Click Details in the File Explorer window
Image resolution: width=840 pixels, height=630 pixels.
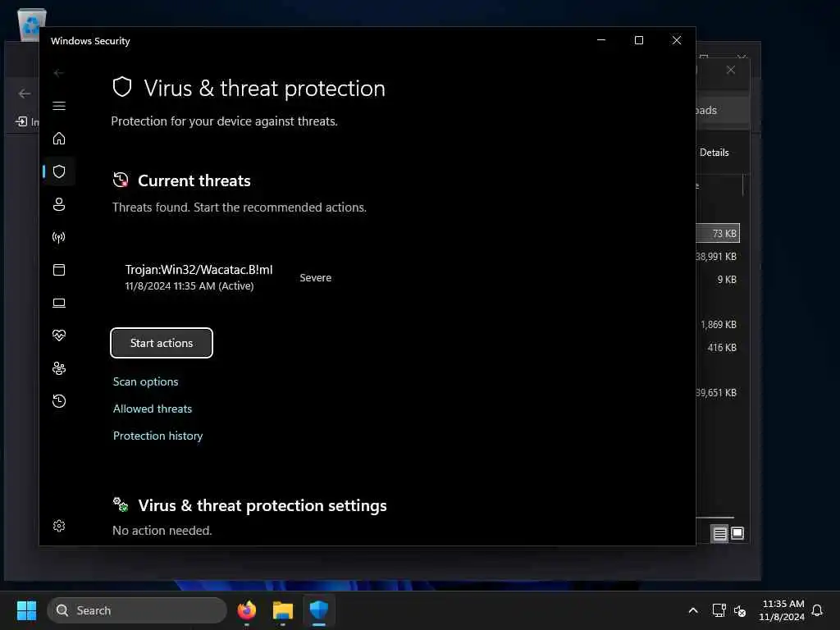tap(714, 152)
